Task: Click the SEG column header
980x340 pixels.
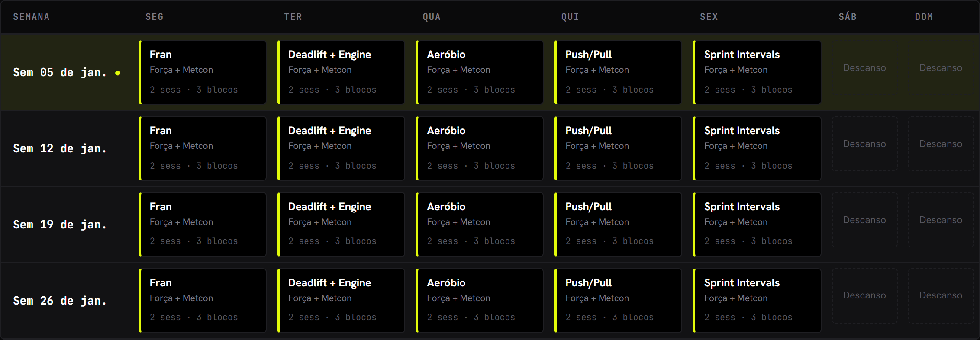Action: tap(155, 17)
